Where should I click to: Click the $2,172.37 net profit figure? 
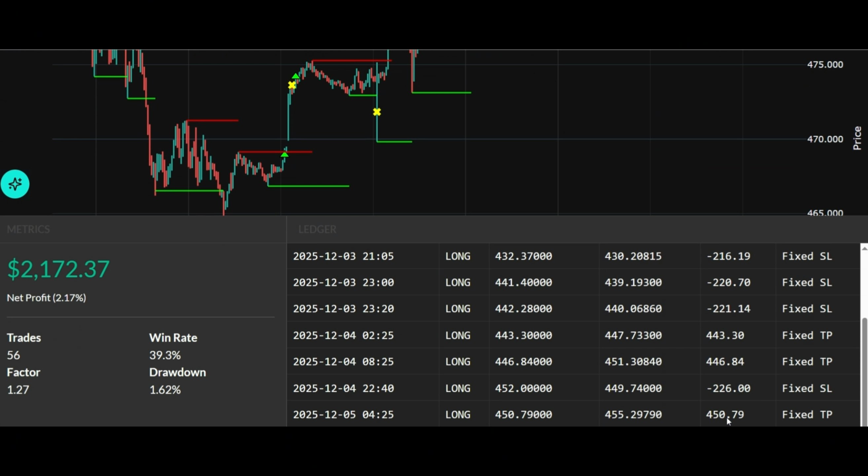(x=58, y=269)
